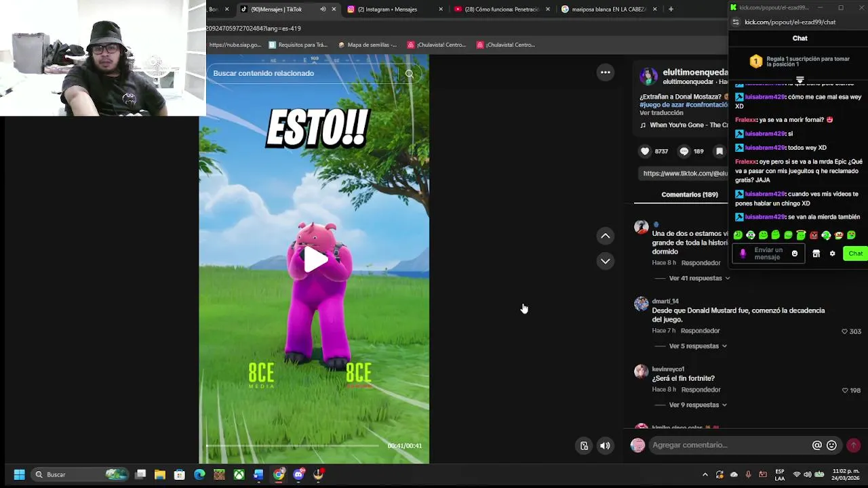Toggle the auto-scroll icon beside volume
This screenshot has height=488, width=868.
pos(584,445)
